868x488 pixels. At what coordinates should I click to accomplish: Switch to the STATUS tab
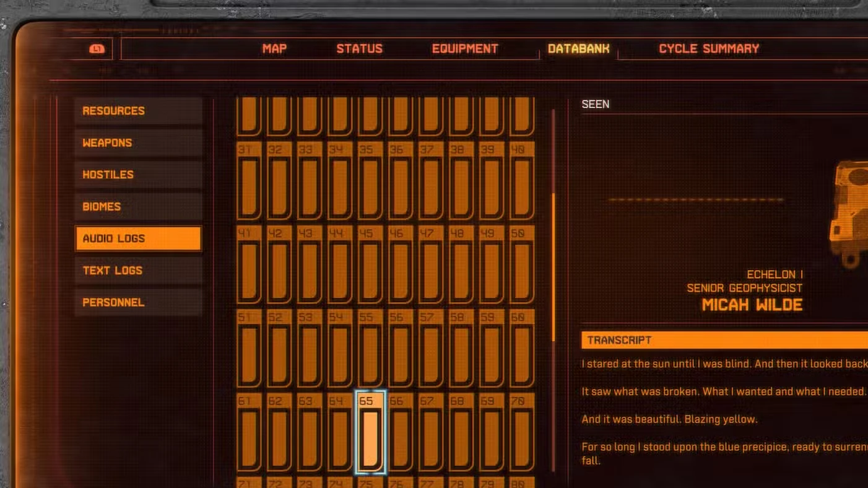click(x=359, y=49)
